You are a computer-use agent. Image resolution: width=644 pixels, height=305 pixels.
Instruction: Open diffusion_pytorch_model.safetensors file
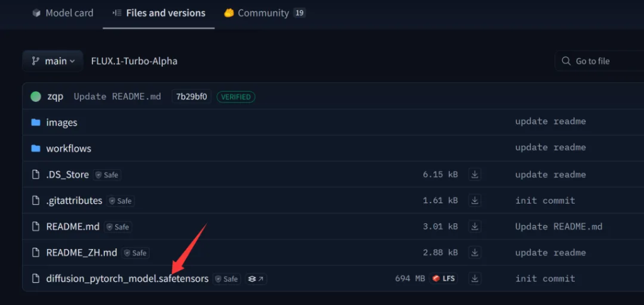[x=127, y=279]
